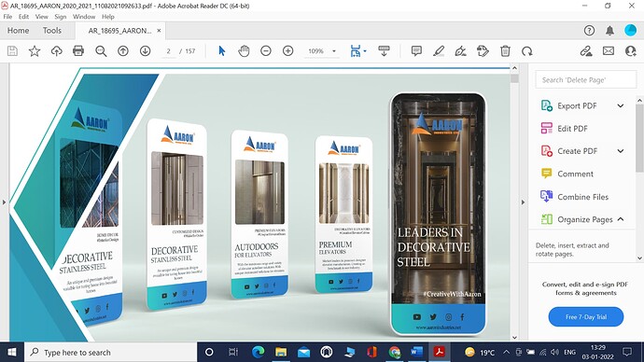Activate the Hand pan tool

(244, 51)
